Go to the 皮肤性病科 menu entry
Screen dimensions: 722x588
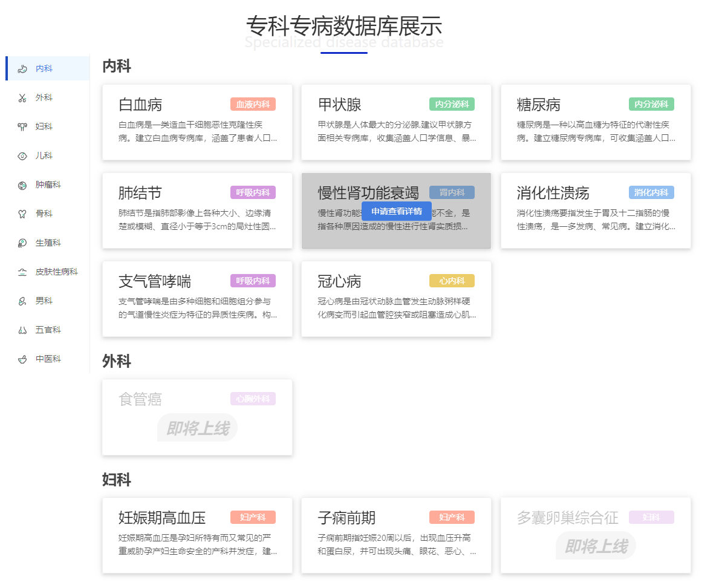(x=57, y=272)
